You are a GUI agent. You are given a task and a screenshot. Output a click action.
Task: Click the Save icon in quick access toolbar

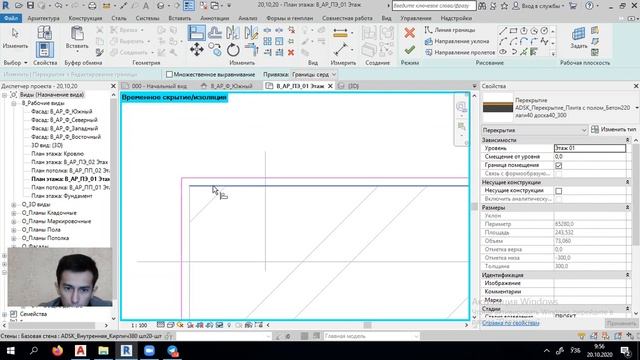click(x=30, y=6)
